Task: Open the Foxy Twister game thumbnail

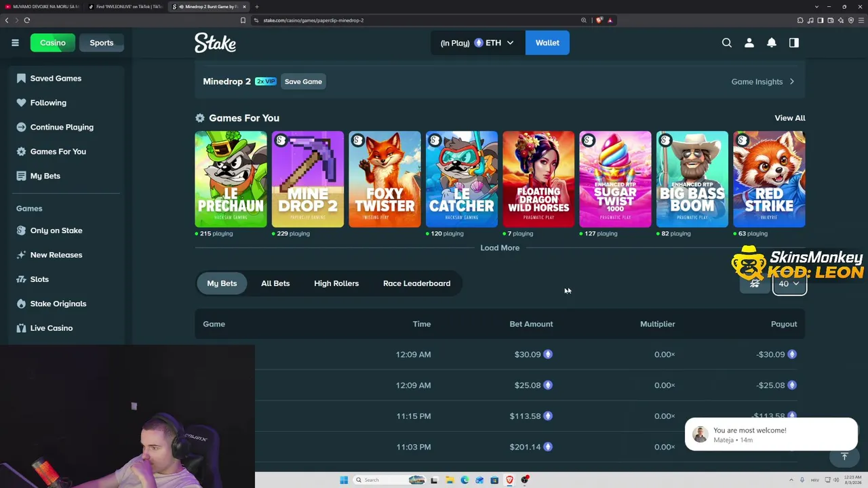Action: (x=384, y=179)
